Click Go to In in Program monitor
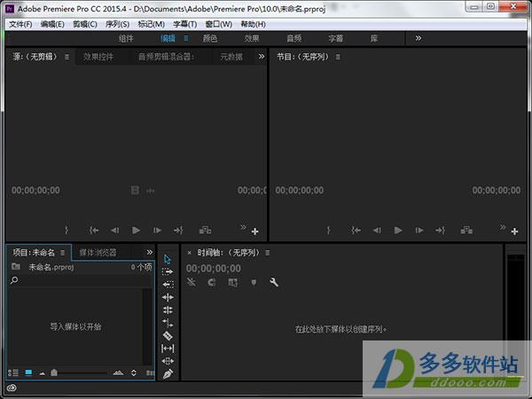This screenshot has height=399, width=532. point(356,231)
